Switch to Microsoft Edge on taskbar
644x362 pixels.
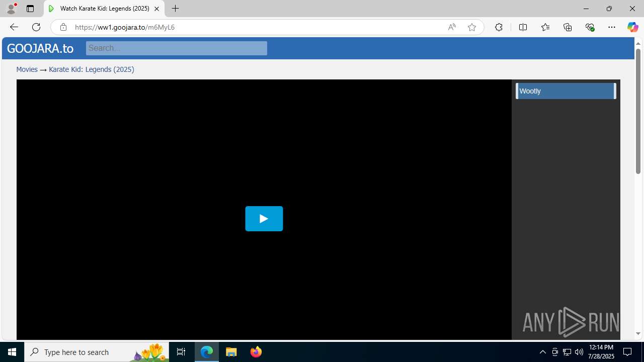click(207, 352)
